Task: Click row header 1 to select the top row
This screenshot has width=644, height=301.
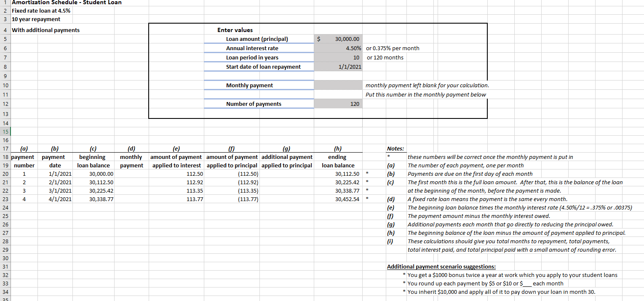Action: [5, 3]
